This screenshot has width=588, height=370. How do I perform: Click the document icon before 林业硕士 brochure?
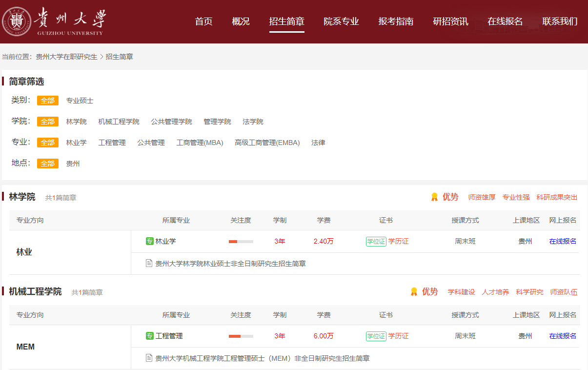click(x=149, y=264)
